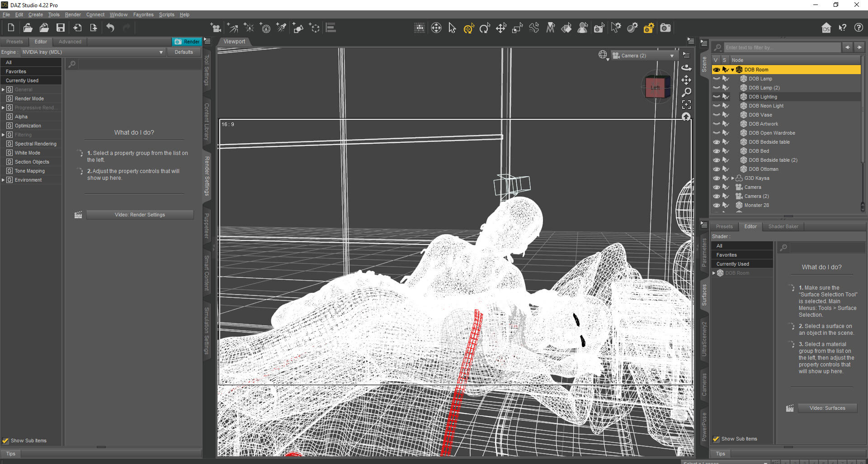Viewport: 868px width, 464px height.
Task: Click the blue Render button
Action: pyautogui.click(x=187, y=42)
